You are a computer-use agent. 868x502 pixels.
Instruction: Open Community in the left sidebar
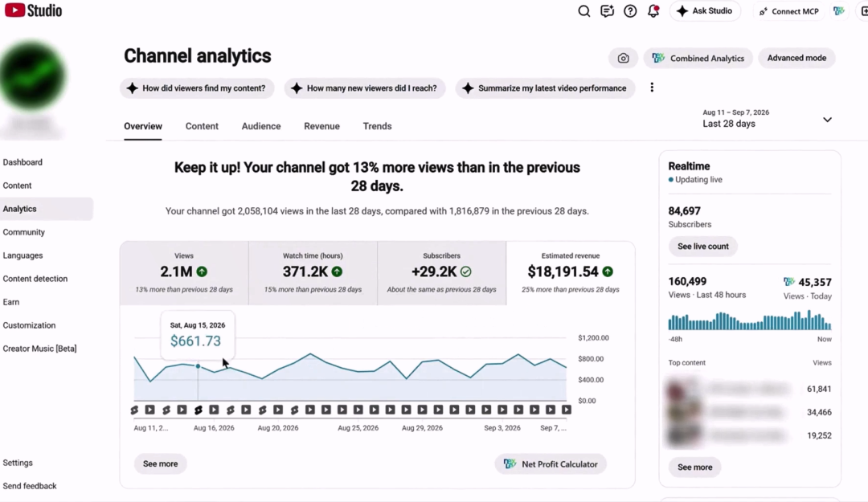tap(24, 232)
